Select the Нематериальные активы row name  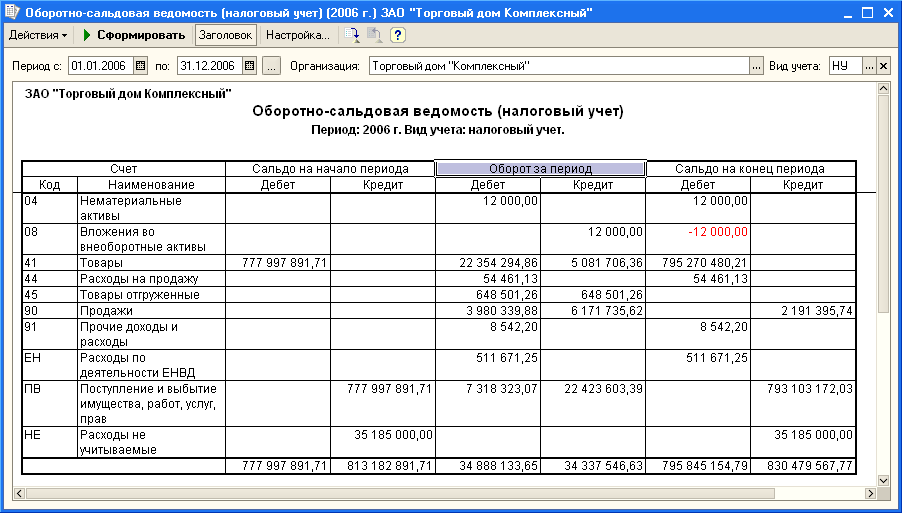(151, 208)
